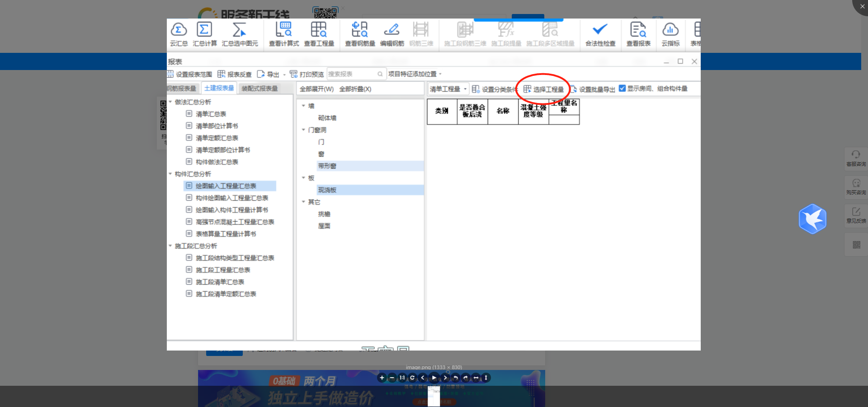This screenshot has width=868, height=407.
Task: Flip image horizontally in viewer
Action: point(476,378)
